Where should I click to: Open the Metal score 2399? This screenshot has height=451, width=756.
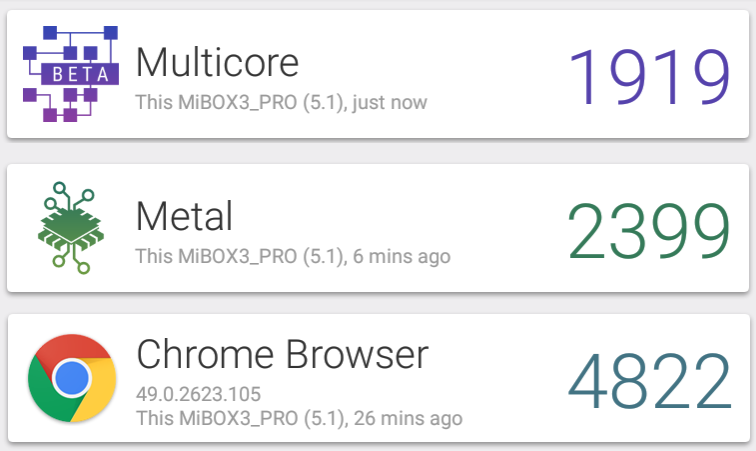click(x=648, y=230)
